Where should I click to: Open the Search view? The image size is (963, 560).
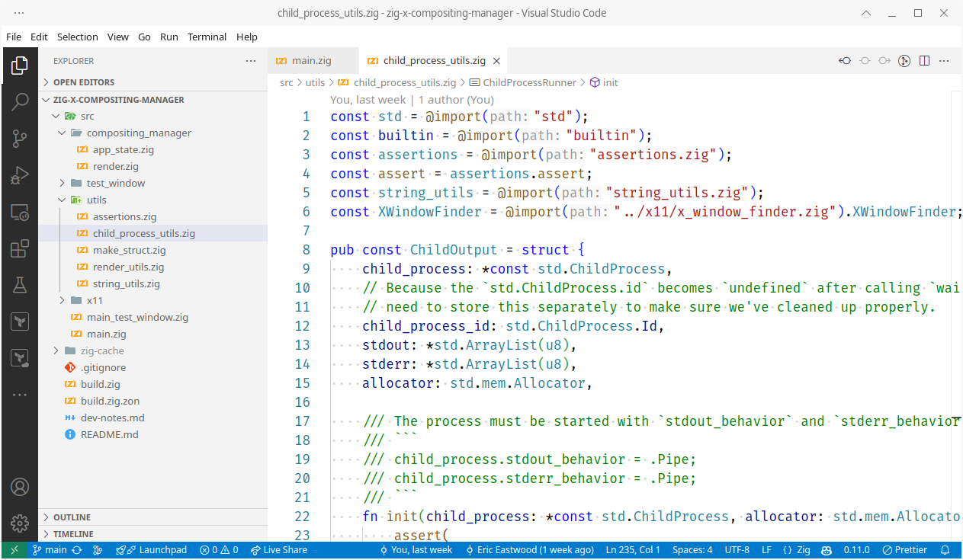[20, 102]
